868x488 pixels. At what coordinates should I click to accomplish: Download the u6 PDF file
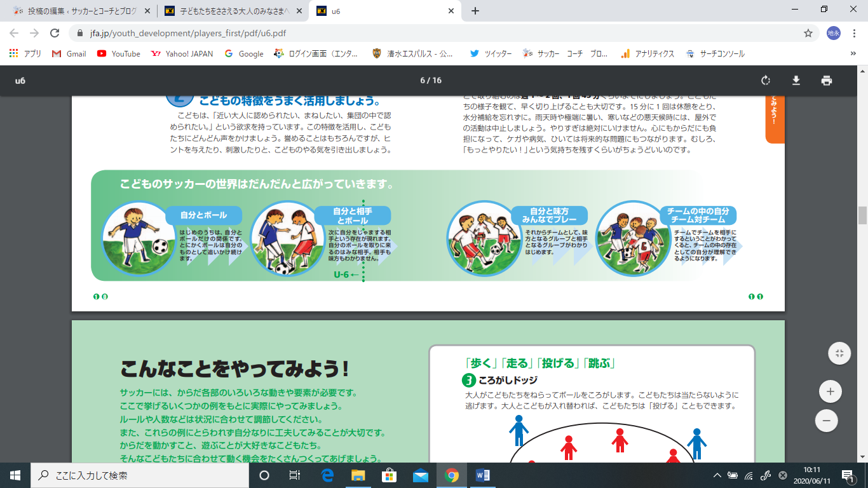coord(796,81)
